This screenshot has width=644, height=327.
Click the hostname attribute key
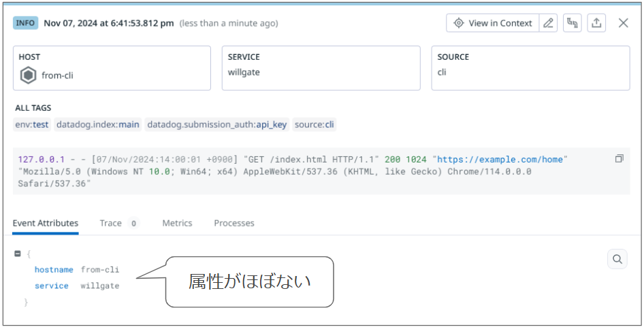[x=54, y=270]
